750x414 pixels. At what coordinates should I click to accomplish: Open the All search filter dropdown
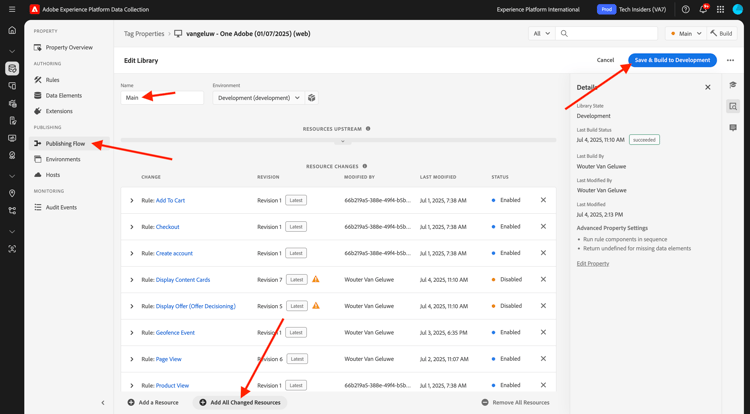click(541, 33)
